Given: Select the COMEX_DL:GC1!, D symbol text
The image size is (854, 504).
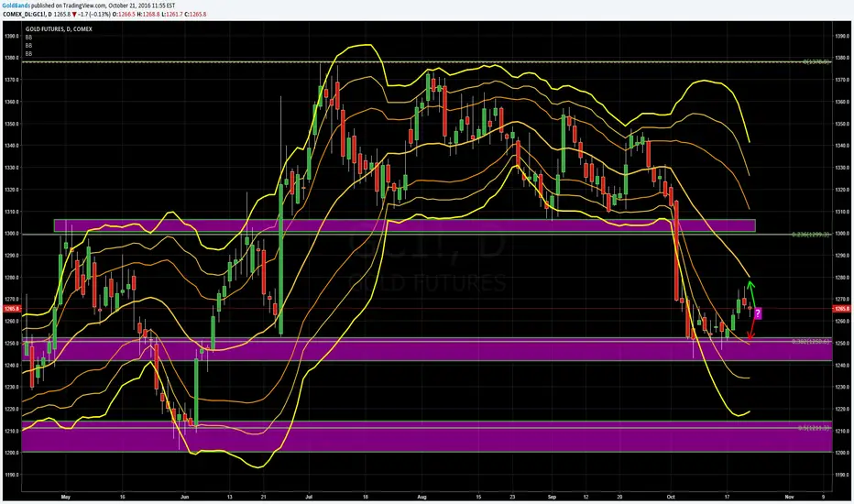Looking at the screenshot, I should tap(27, 14).
